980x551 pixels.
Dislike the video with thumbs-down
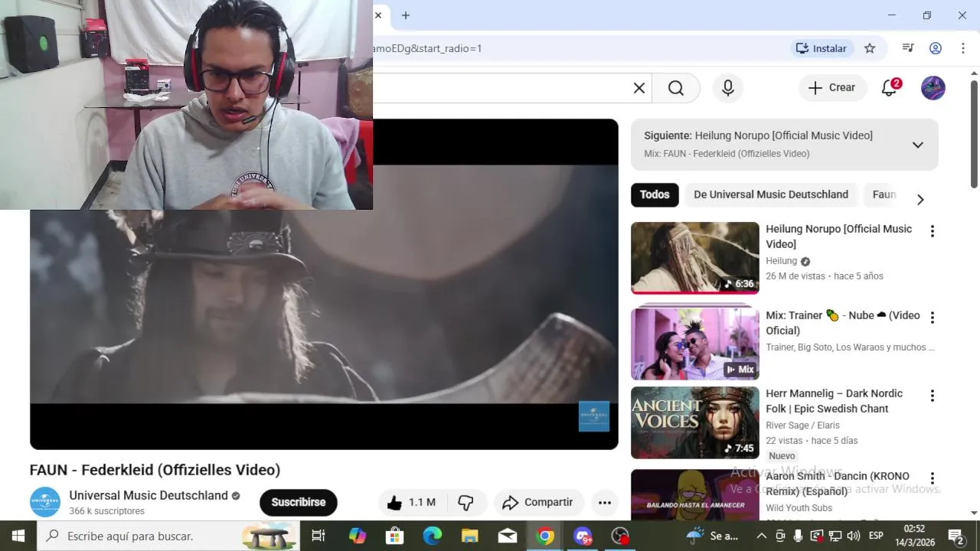click(x=466, y=502)
